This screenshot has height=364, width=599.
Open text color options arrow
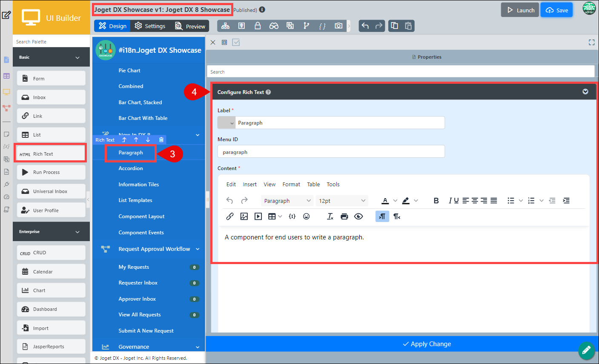point(395,201)
